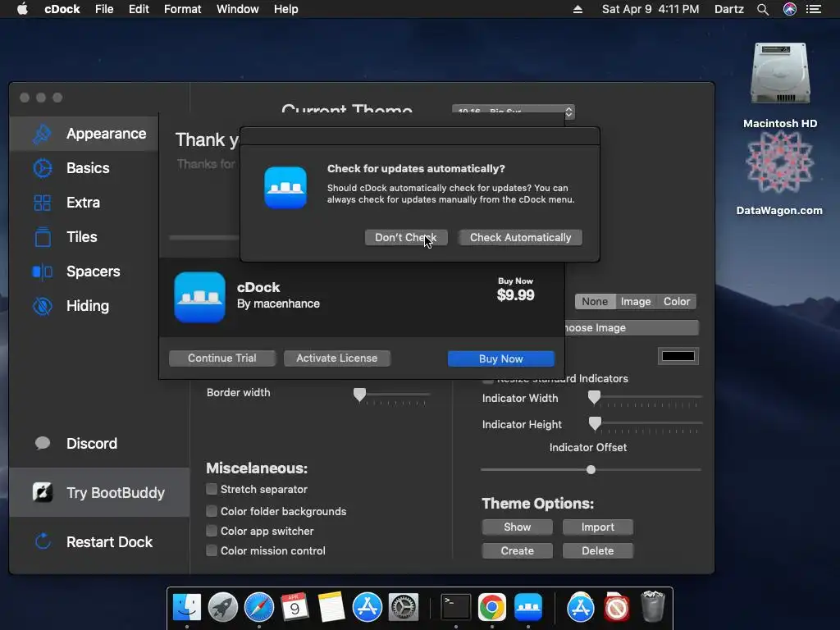Open the Help menu
The image size is (840, 630).
click(x=285, y=9)
